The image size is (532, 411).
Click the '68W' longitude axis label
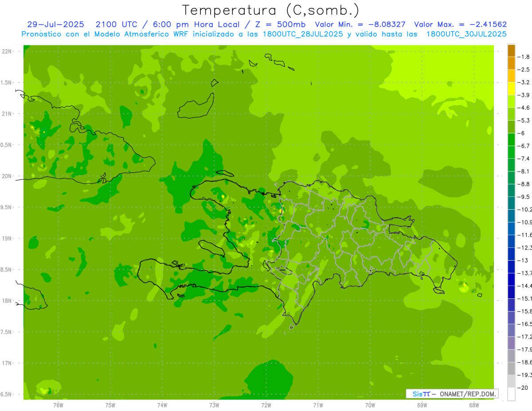point(473,405)
